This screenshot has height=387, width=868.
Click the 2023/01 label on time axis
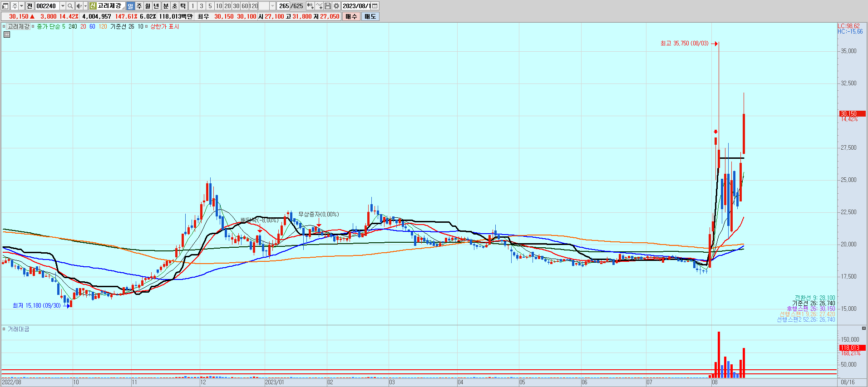pos(275,382)
